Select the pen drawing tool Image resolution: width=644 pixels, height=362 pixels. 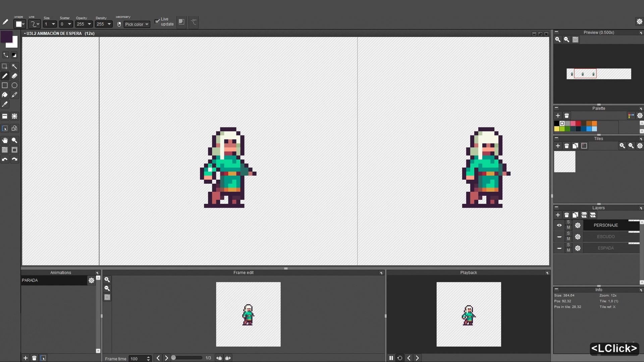point(5,76)
